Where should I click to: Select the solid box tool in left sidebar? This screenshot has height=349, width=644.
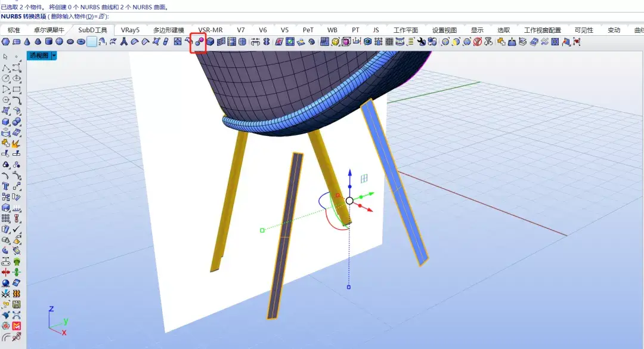tap(6, 122)
